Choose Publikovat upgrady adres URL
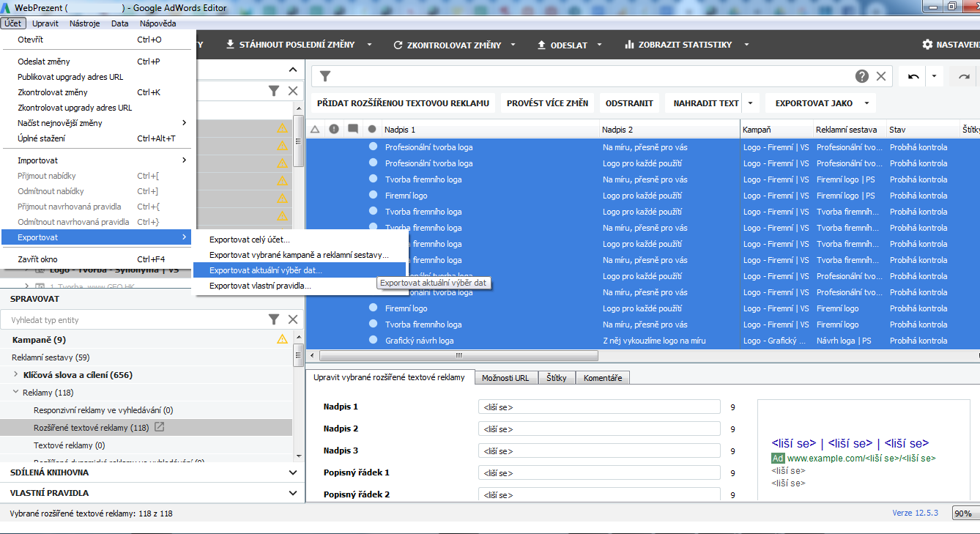 pyautogui.click(x=97, y=77)
